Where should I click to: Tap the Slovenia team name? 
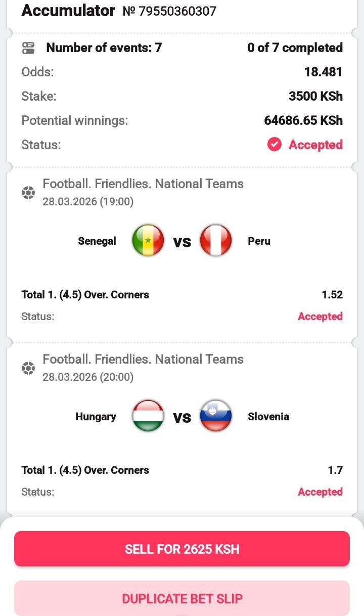268,417
